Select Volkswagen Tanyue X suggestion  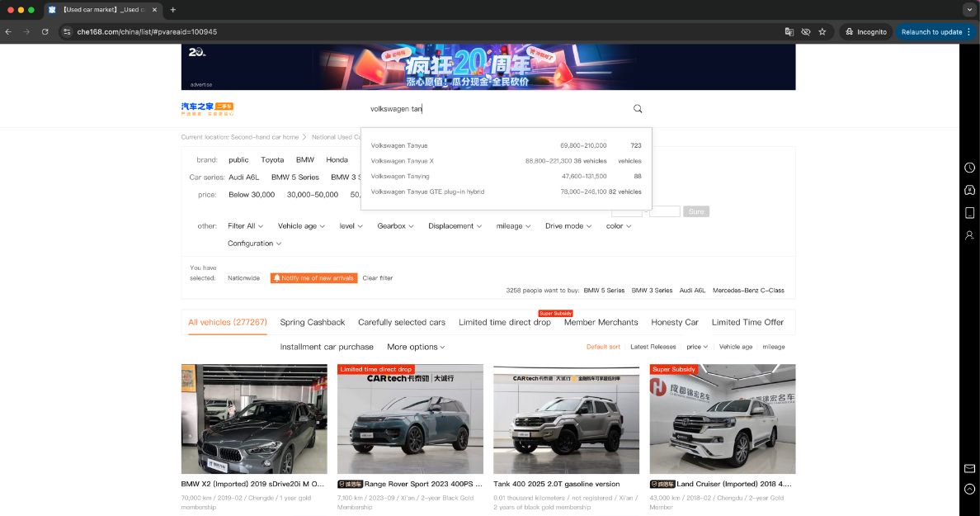(x=506, y=161)
